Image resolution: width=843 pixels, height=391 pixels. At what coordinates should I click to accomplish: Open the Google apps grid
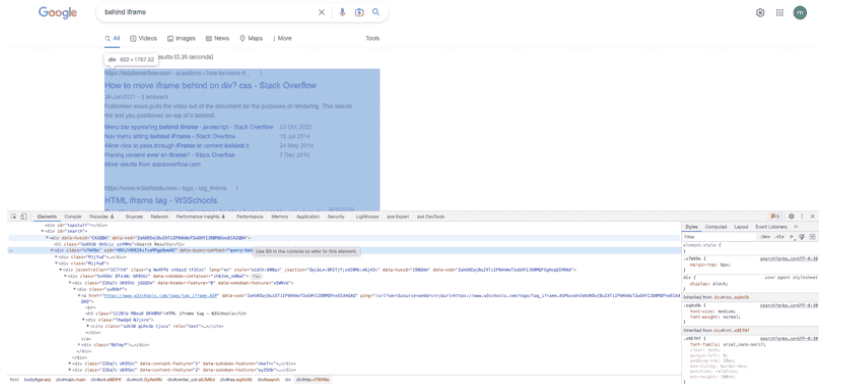pos(780,13)
